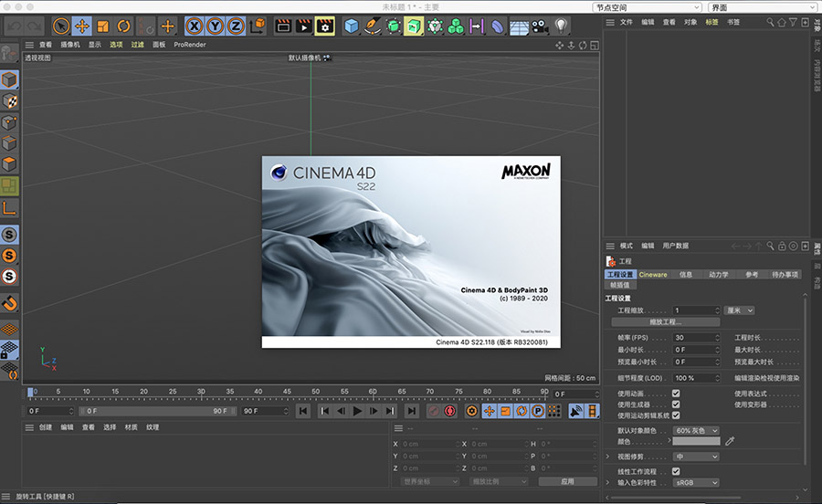Open the Spline Pen tool

(x=373, y=26)
